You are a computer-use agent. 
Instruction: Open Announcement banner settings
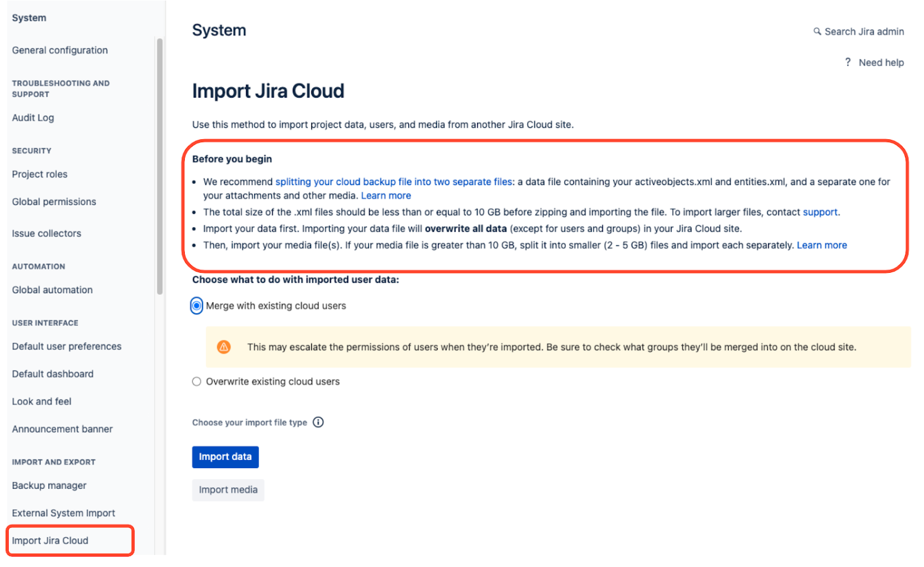click(62, 429)
